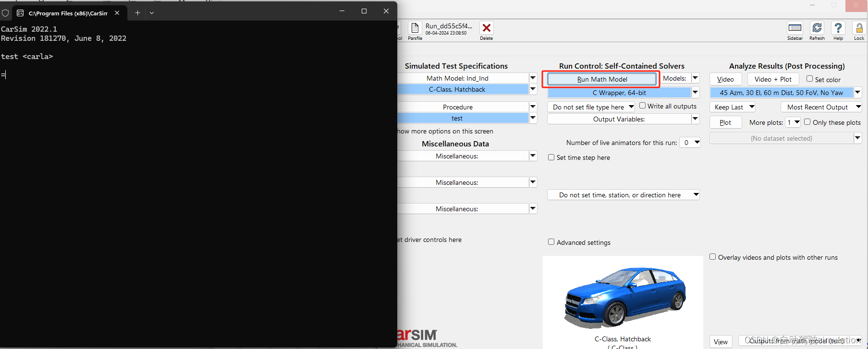The height and width of the screenshot is (349, 868).
Task: Open Do not set time, station dropdown
Action: tap(623, 194)
